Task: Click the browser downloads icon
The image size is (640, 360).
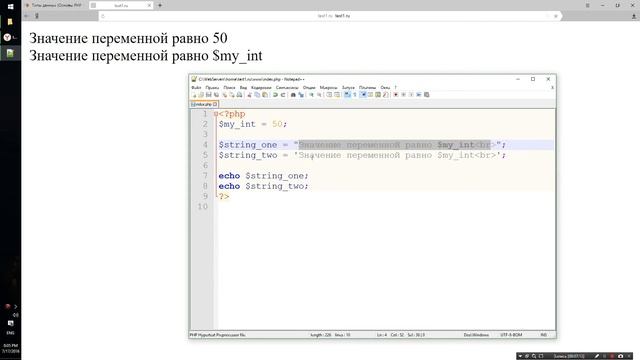Action: coord(634,16)
